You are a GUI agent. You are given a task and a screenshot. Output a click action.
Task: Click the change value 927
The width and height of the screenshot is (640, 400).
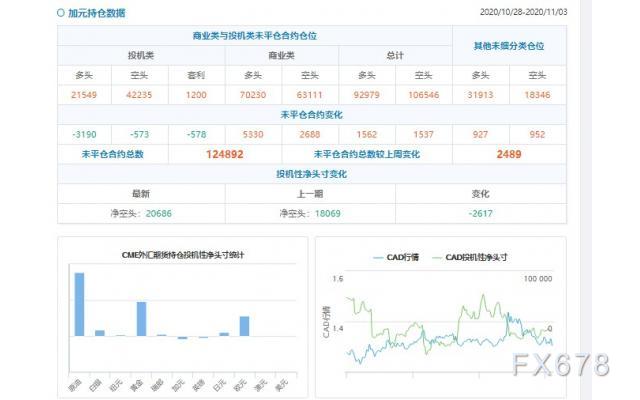[480, 134]
